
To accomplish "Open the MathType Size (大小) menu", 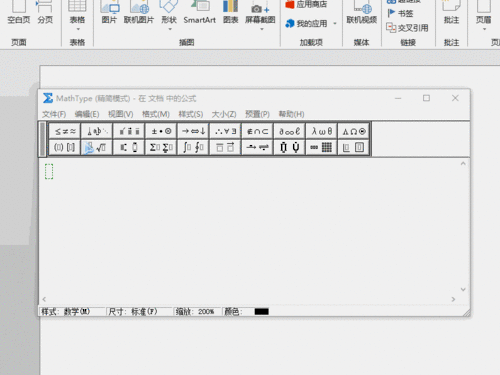I will (x=224, y=114).
